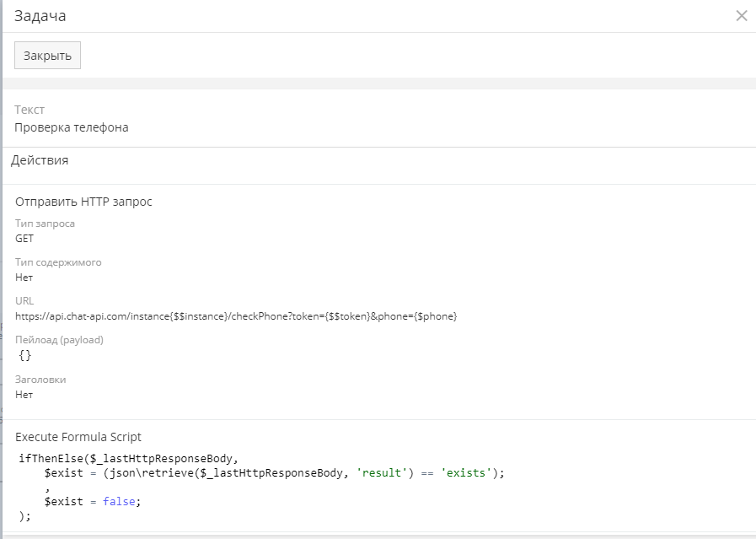Click the Заголовки label

[40, 380]
